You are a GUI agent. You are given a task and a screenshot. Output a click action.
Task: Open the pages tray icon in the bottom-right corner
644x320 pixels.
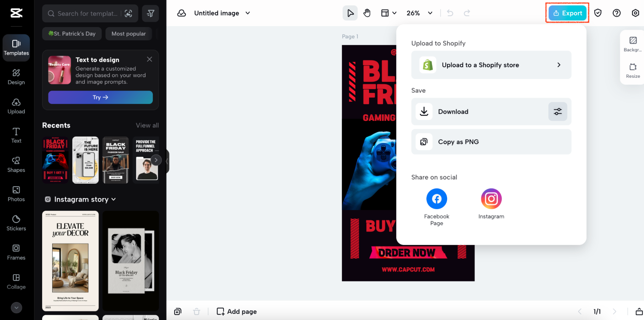639,312
